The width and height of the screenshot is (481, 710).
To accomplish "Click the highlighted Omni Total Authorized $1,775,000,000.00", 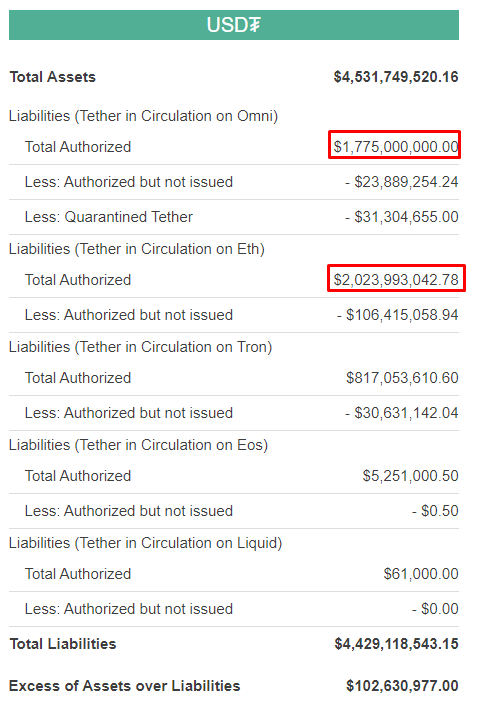I will coord(394,145).
